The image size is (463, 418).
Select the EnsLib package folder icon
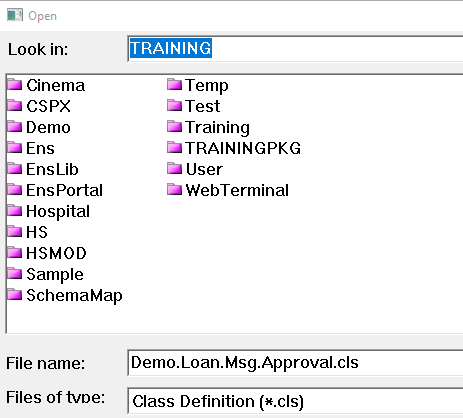coord(15,169)
